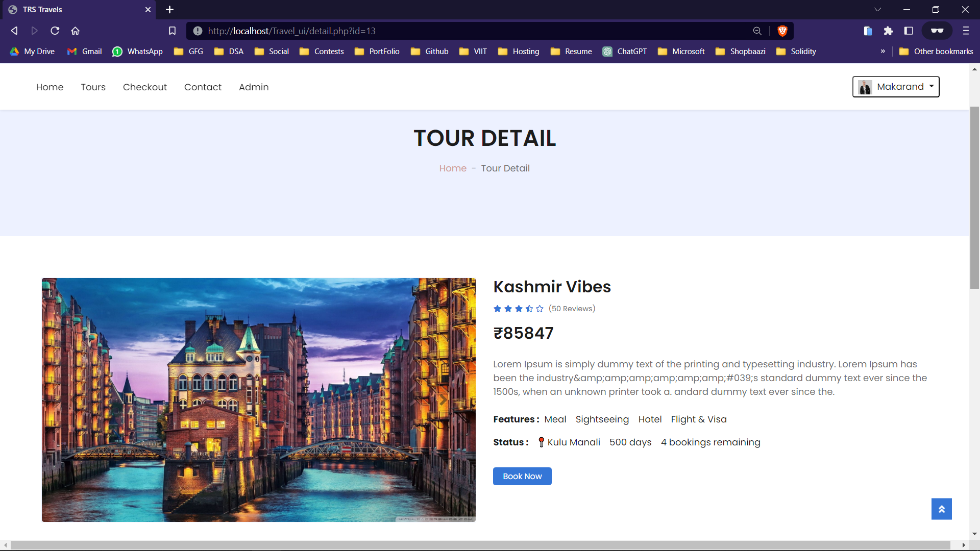Open the Resume bookmark folder
Viewport: 980px width, 551px height.
point(572,52)
